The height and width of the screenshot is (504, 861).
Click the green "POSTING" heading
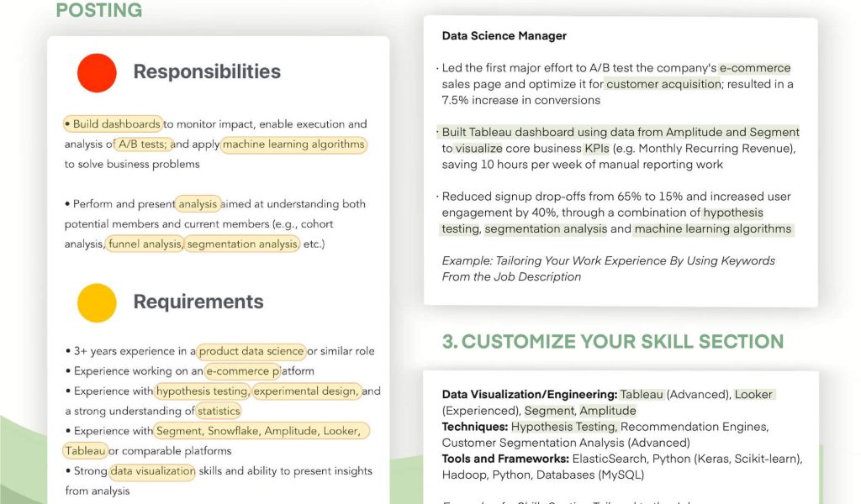click(98, 10)
